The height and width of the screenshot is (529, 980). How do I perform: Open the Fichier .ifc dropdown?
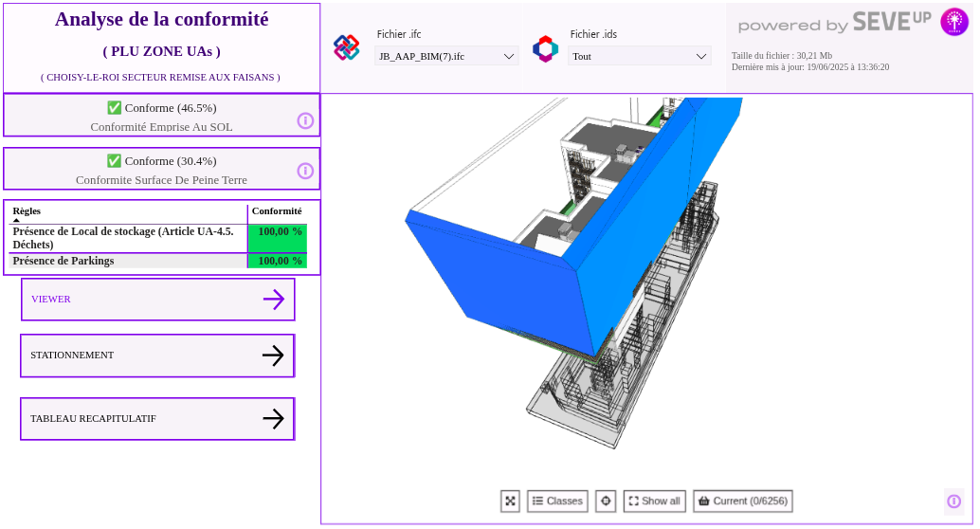tap(446, 57)
